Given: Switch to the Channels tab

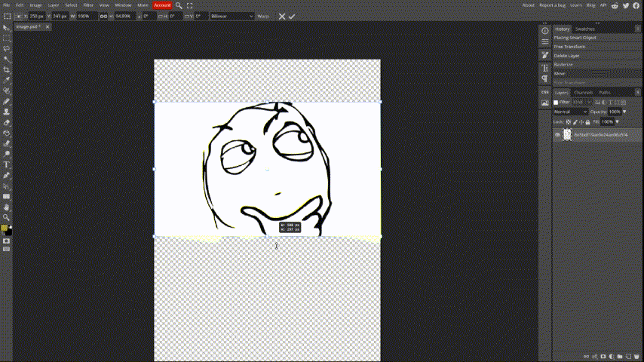Looking at the screenshot, I should point(584,93).
